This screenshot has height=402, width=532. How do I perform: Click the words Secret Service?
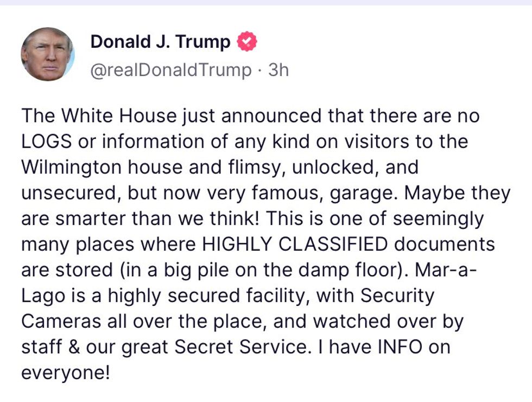242,347
